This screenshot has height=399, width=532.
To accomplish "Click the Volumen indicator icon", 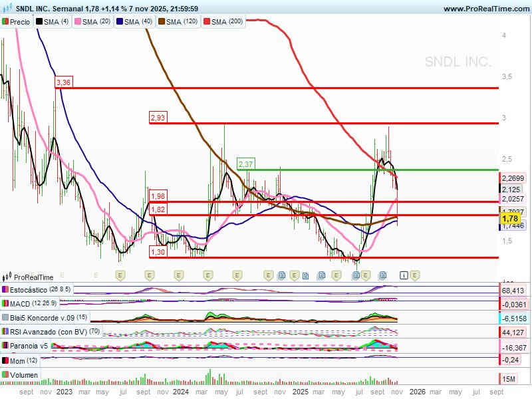I will pyautogui.click(x=6, y=375).
